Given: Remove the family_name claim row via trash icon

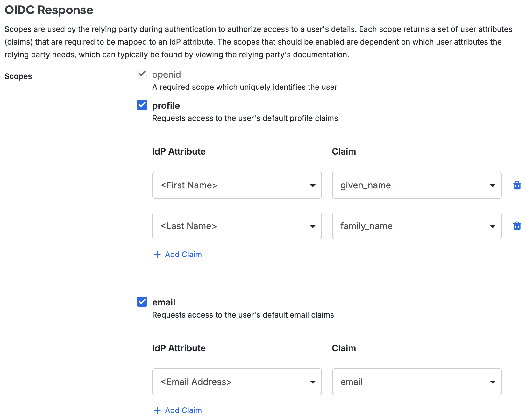Looking at the screenshot, I should [517, 226].
